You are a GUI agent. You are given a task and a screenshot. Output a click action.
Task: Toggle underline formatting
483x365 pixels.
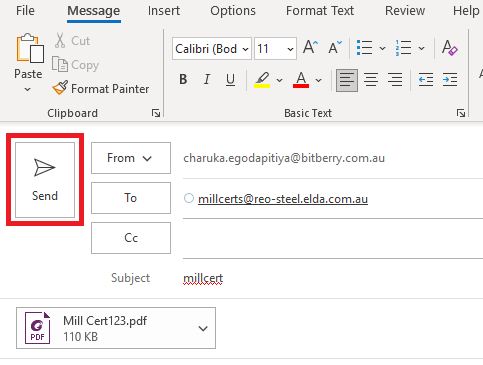[230, 79]
